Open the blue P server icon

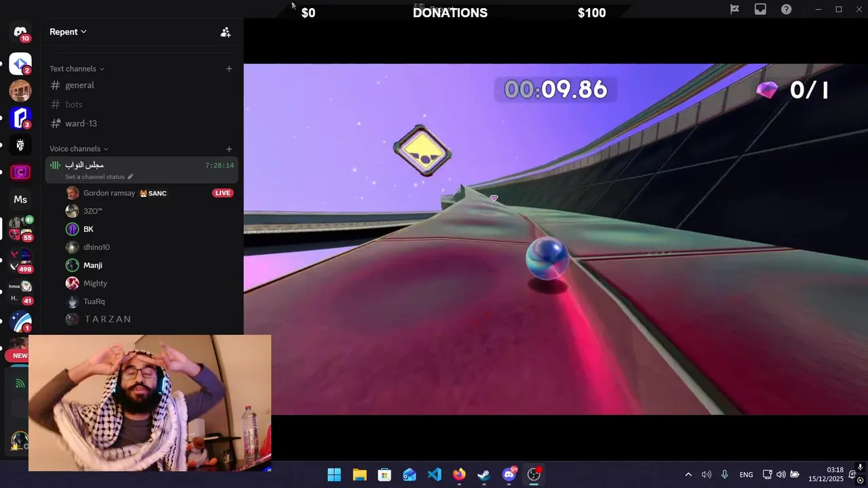click(x=20, y=118)
